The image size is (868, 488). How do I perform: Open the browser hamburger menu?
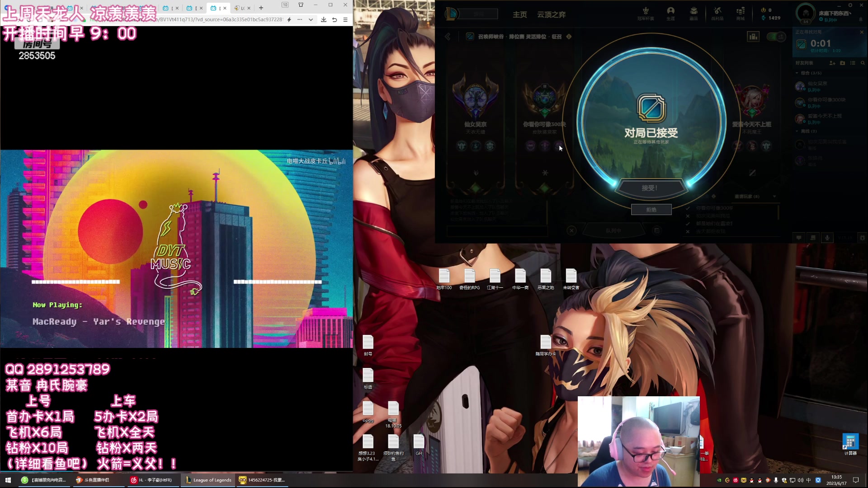[x=345, y=19]
